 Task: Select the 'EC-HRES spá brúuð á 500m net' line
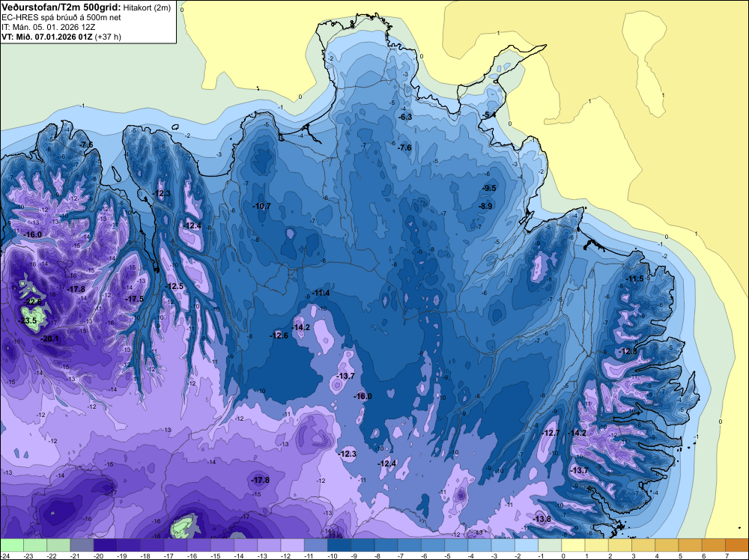tap(61, 18)
